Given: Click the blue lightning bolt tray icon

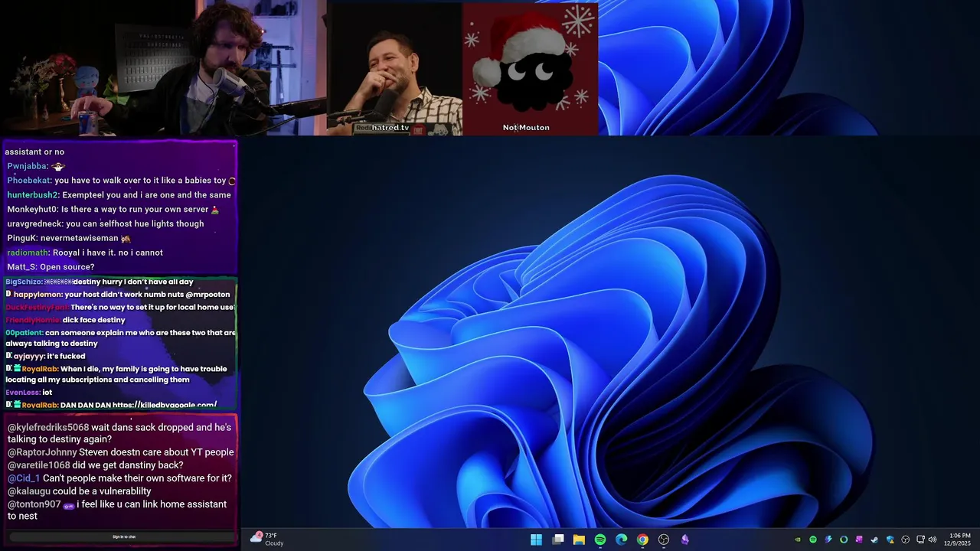Looking at the screenshot, I should click(x=828, y=540).
